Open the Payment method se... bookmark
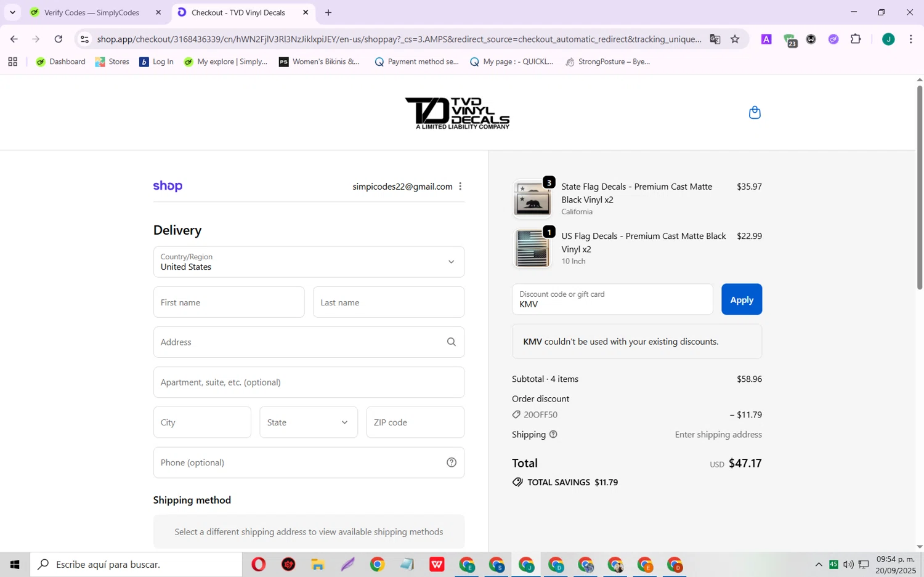The image size is (924, 577). click(416, 62)
